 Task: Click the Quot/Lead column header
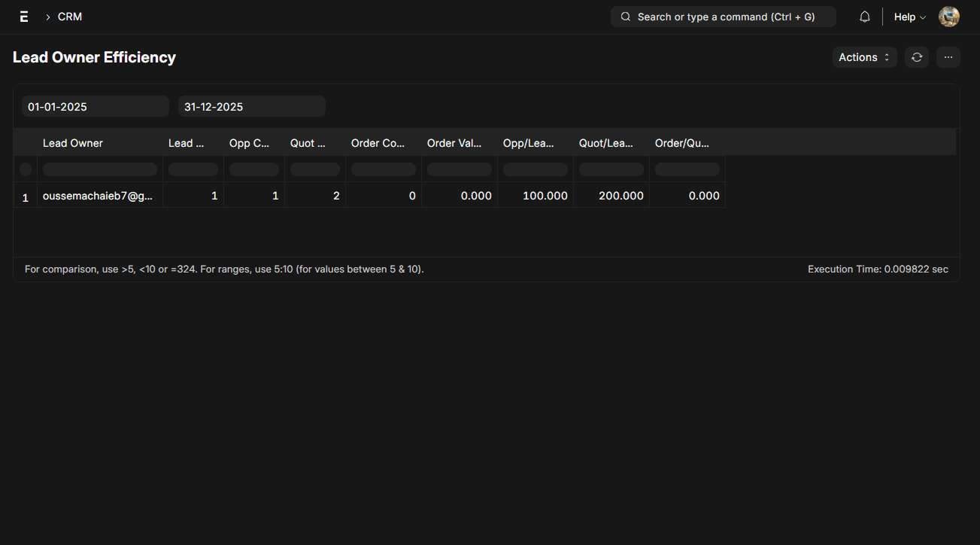[611, 143]
